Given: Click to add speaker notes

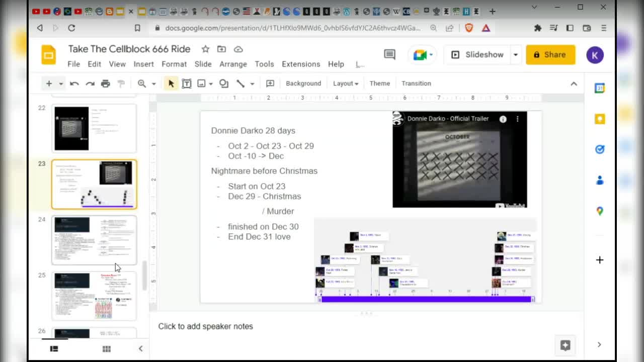Looking at the screenshot, I should (205, 326).
